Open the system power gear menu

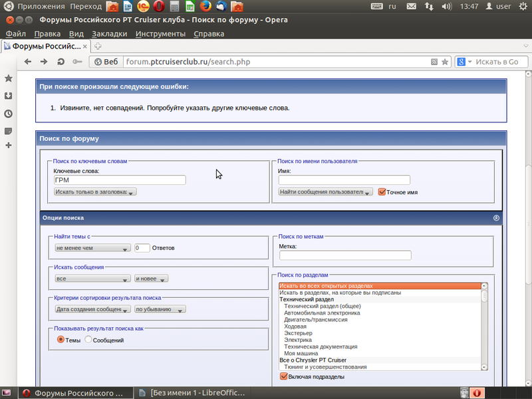[x=523, y=6]
